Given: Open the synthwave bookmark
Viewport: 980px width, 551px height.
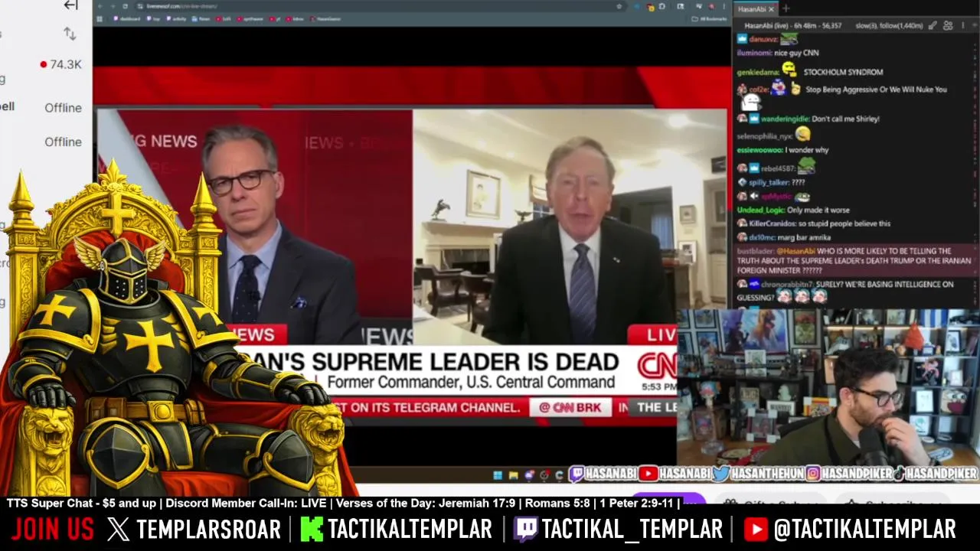Looking at the screenshot, I should click(x=251, y=18).
